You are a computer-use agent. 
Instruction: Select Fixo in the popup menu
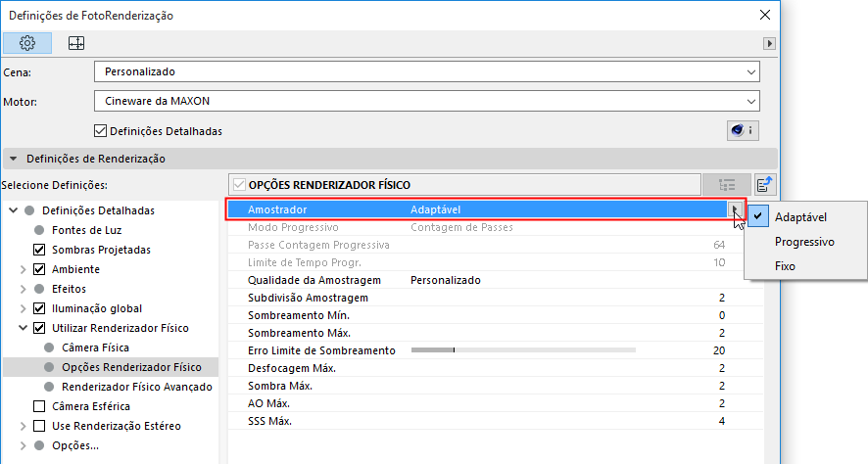(785, 266)
